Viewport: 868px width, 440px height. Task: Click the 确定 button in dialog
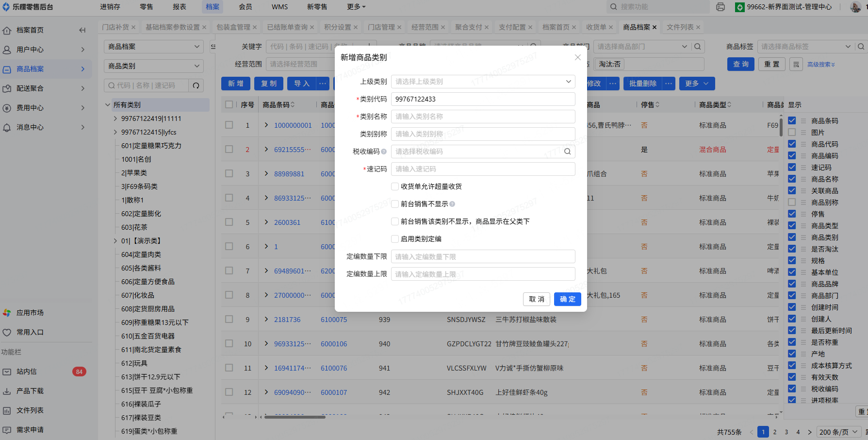567,299
